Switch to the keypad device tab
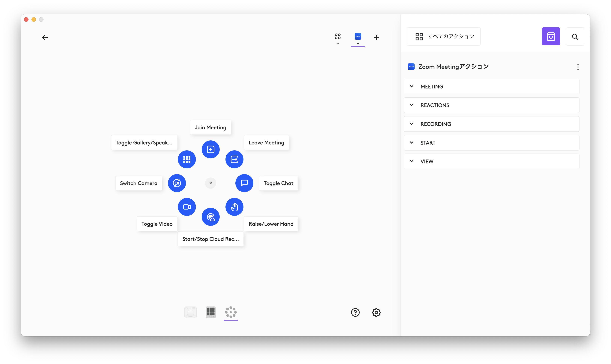This screenshot has width=611, height=364. pyautogui.click(x=210, y=312)
